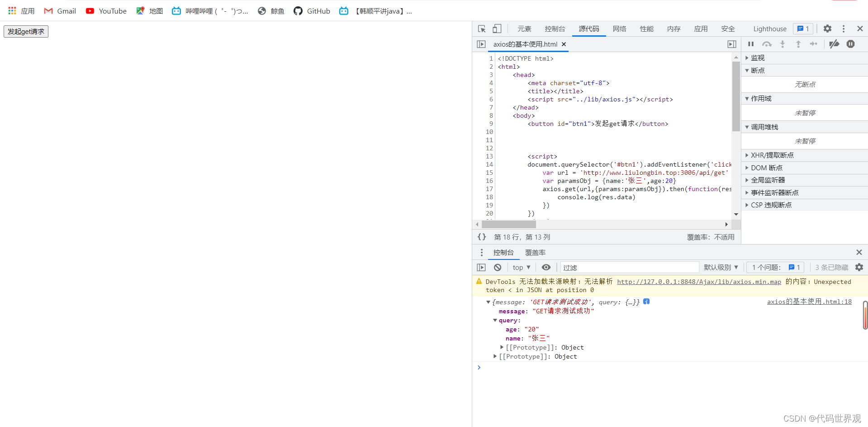Screen dimensions: 868x427
Task: Click the step into function icon
Action: [783, 44]
